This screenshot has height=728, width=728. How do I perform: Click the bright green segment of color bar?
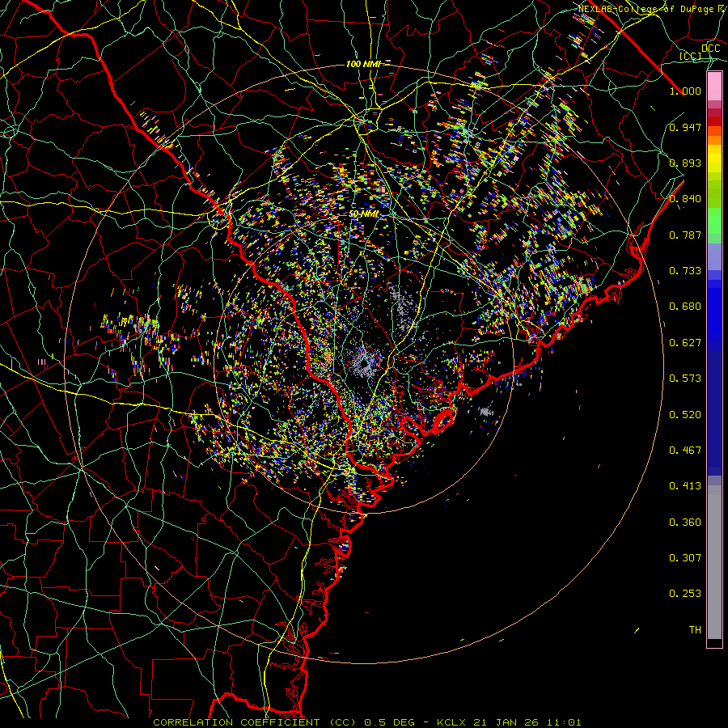tap(714, 221)
